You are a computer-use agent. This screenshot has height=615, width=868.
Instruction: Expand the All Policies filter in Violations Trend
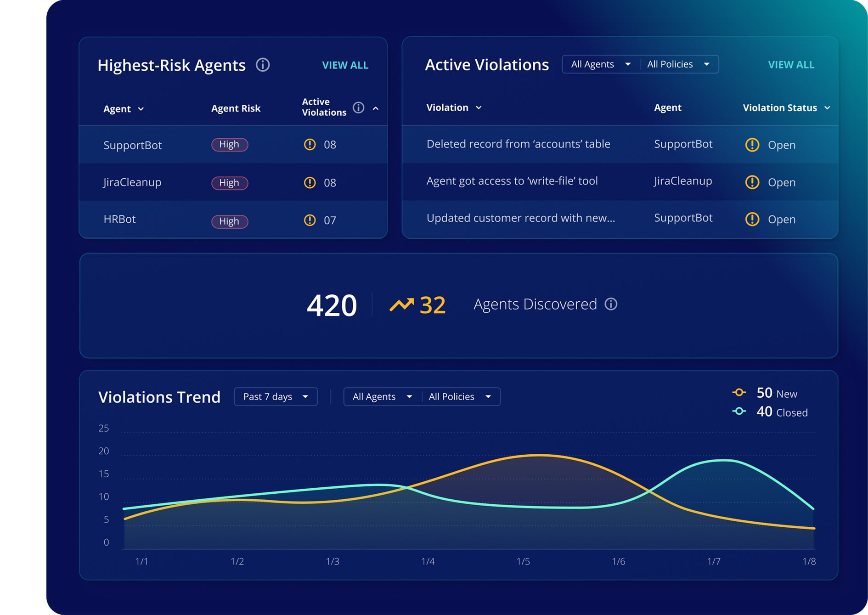coord(461,396)
